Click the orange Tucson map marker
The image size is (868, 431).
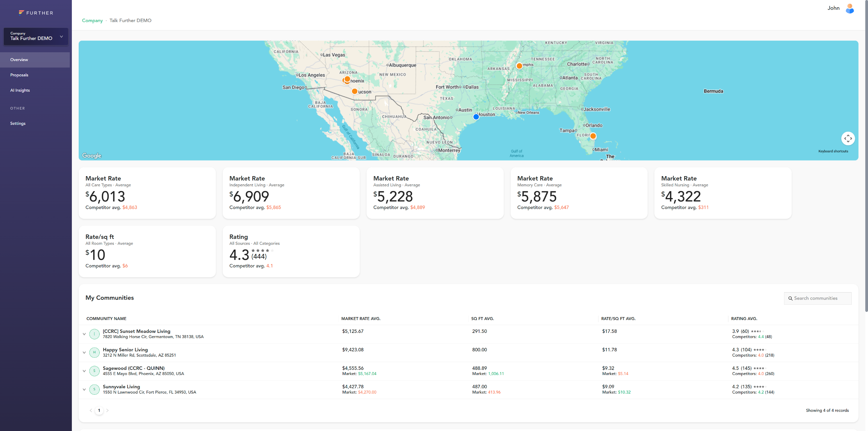(x=354, y=91)
